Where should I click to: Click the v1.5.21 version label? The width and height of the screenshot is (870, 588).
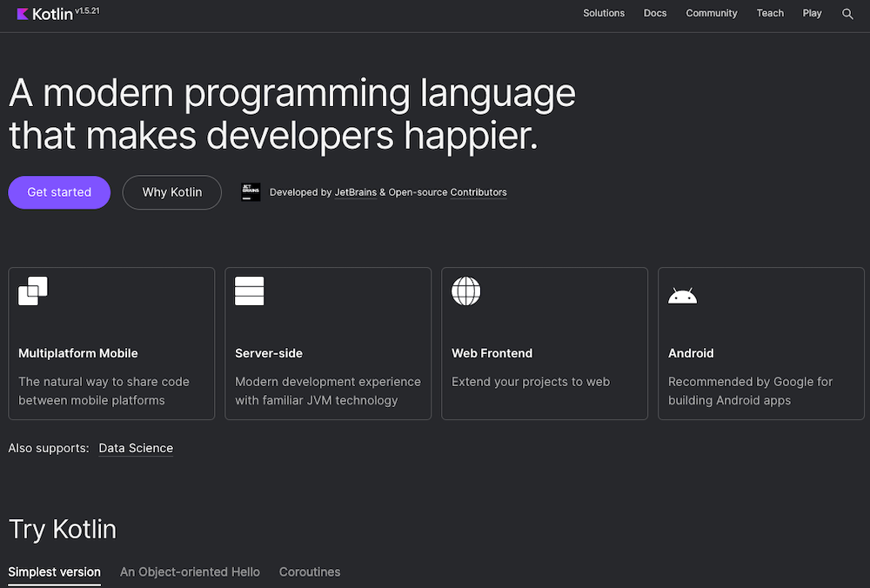[87, 10]
